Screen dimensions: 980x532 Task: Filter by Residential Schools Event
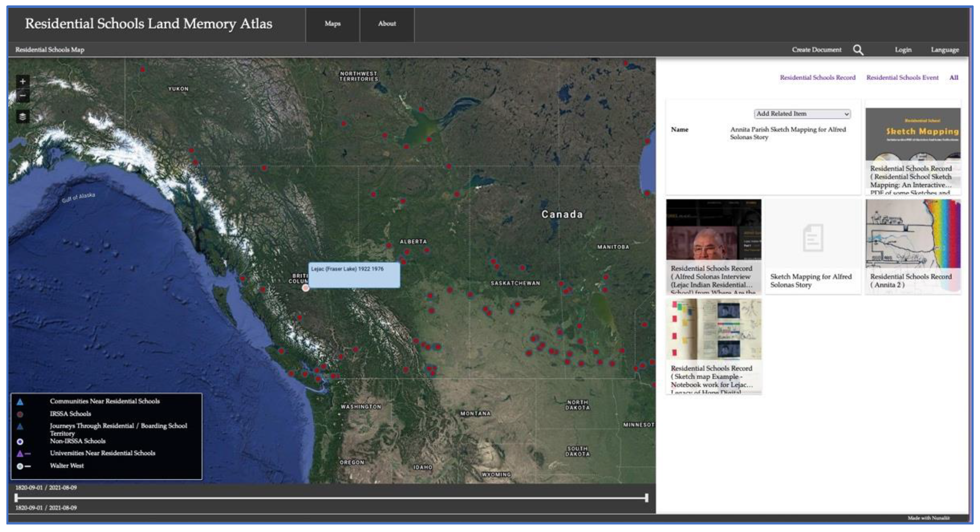[902, 77]
